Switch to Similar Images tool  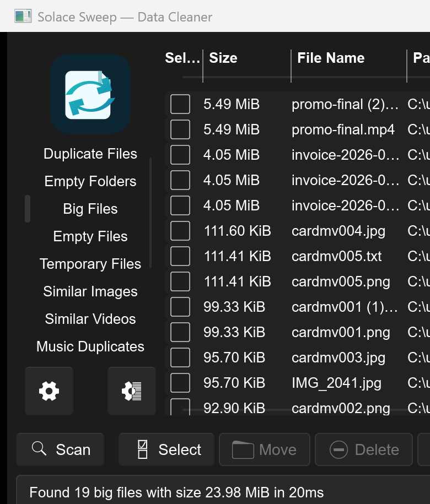pos(90,291)
